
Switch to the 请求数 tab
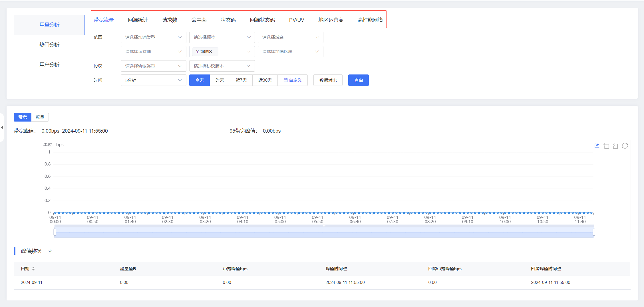click(x=170, y=20)
